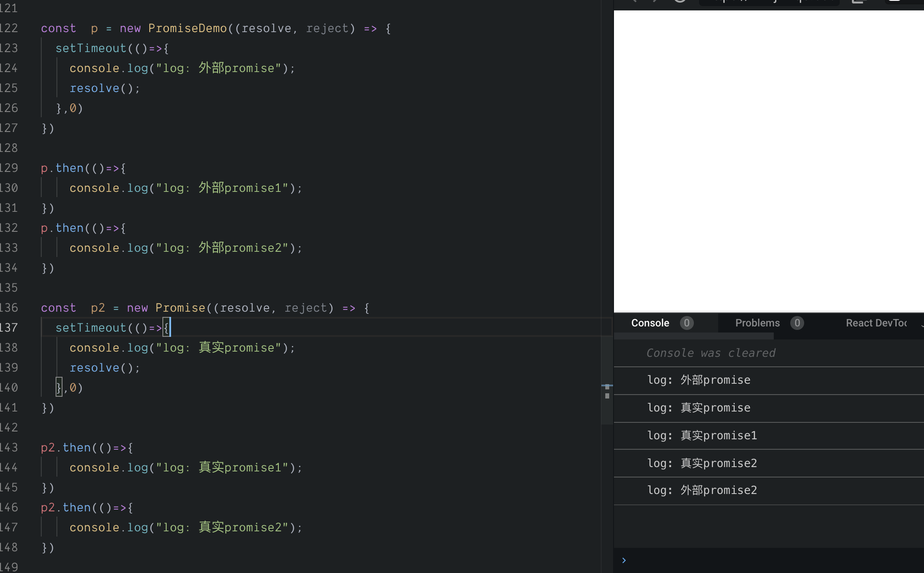Select console entry 'log: 外部promise2'
The width and height of the screenshot is (924, 573).
(x=702, y=491)
